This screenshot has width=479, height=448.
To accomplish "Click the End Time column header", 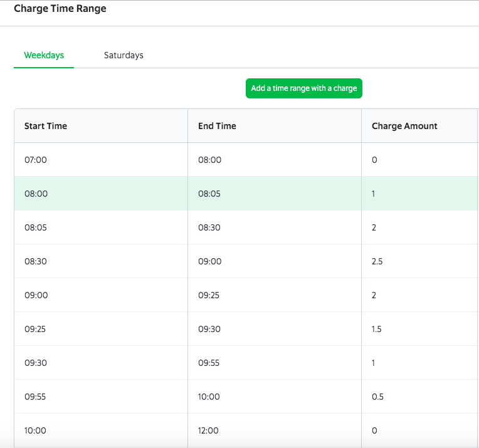I will pyautogui.click(x=217, y=126).
